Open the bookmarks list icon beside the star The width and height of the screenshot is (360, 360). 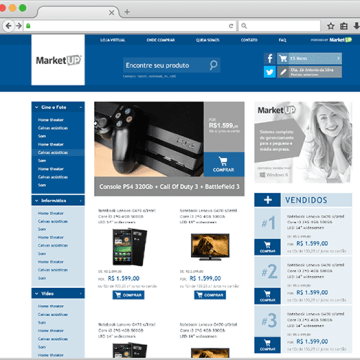344,26
